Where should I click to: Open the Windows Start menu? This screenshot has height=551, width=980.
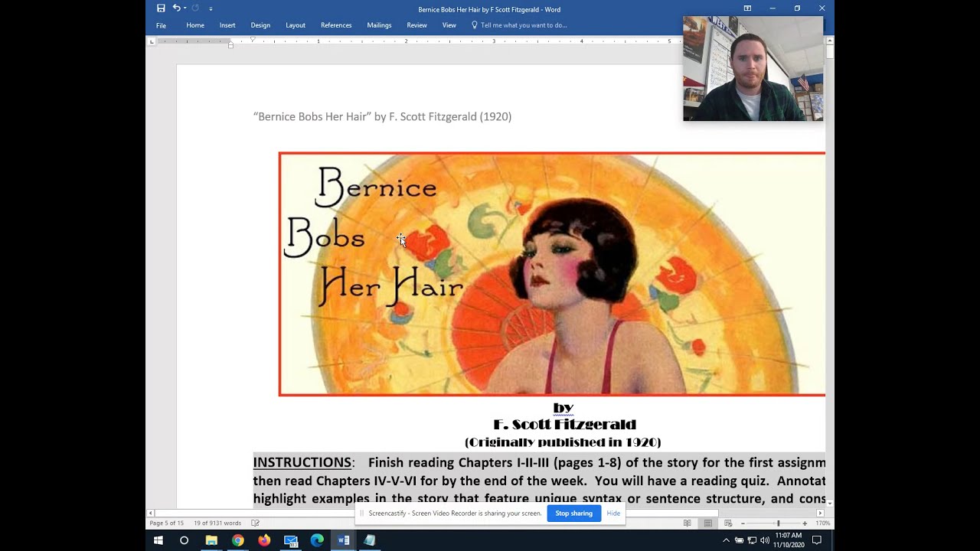point(158,540)
